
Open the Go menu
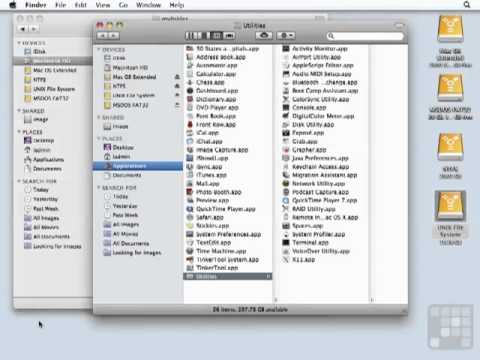coord(123,5)
